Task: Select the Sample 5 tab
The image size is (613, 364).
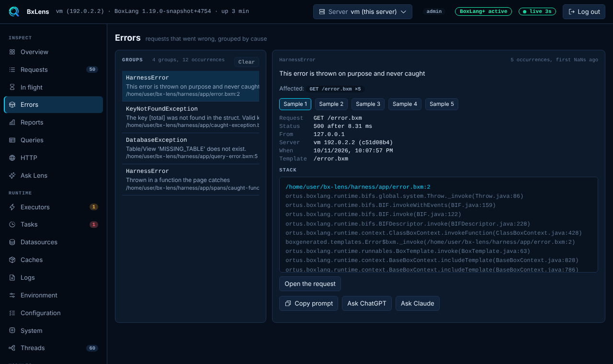Action: pyautogui.click(x=442, y=104)
